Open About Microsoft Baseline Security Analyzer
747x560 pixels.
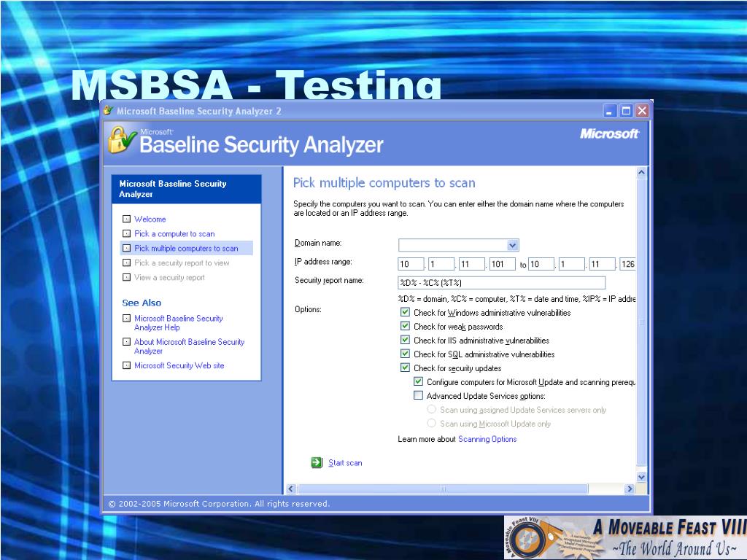[189, 346]
